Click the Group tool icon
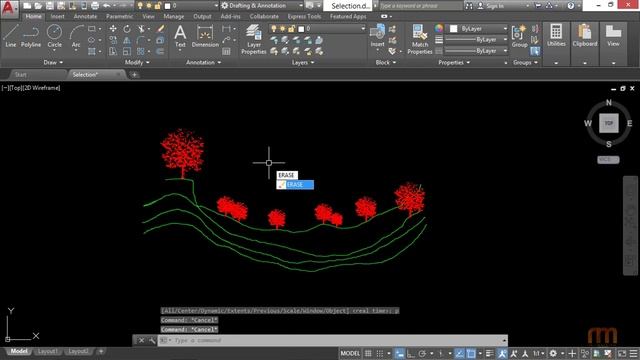 [x=519, y=36]
